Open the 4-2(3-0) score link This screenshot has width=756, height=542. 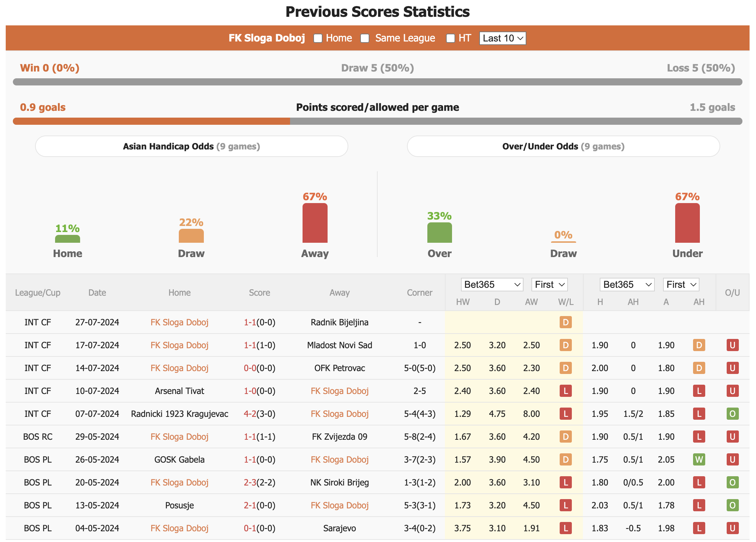tap(260, 414)
